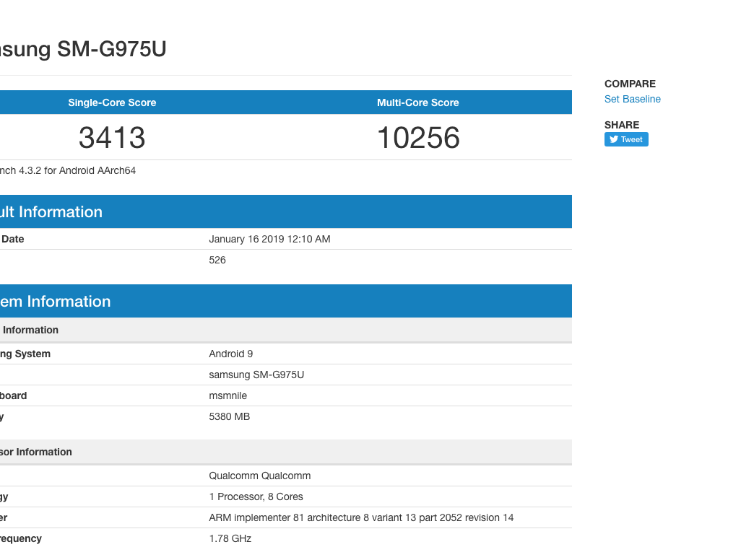
Task: Select the 5380 MB memory value
Action: 229,416
